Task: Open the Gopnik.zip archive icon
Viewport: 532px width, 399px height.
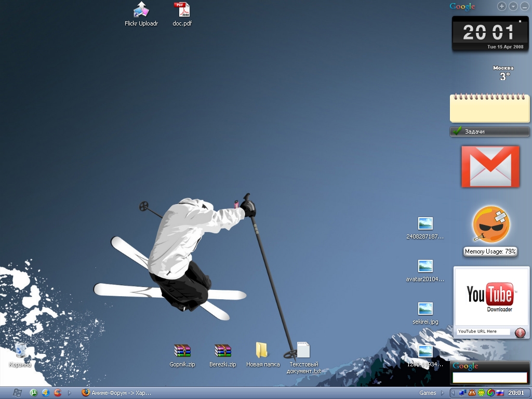Action: [182, 351]
